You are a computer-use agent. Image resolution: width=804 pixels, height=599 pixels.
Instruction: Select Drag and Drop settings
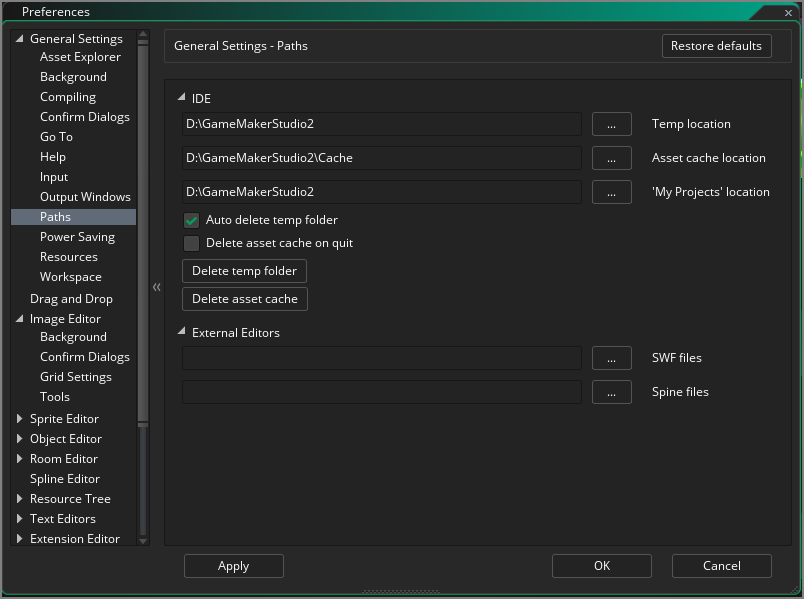point(71,299)
